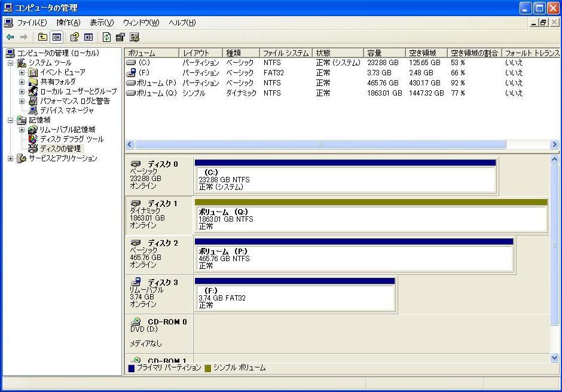This screenshot has width=562, height=392.
Task: Select ディスク デフラグ ツール tree item
Action: 71,139
